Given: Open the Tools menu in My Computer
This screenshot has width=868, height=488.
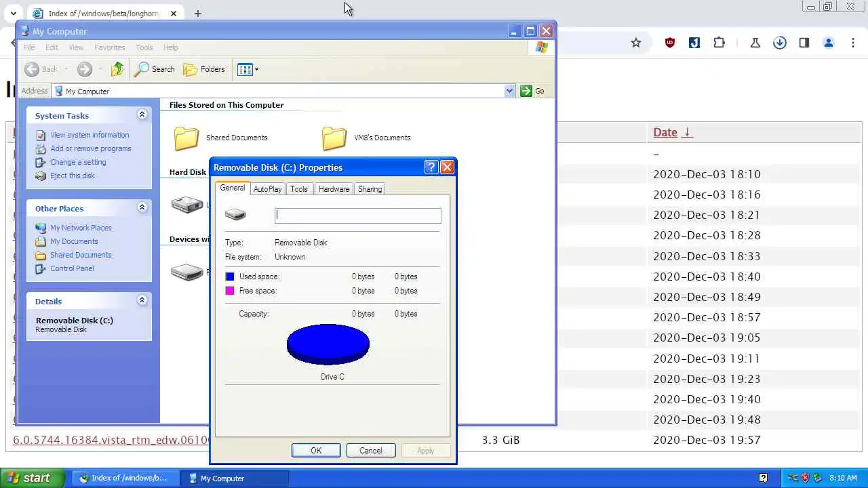Looking at the screenshot, I should click(144, 47).
